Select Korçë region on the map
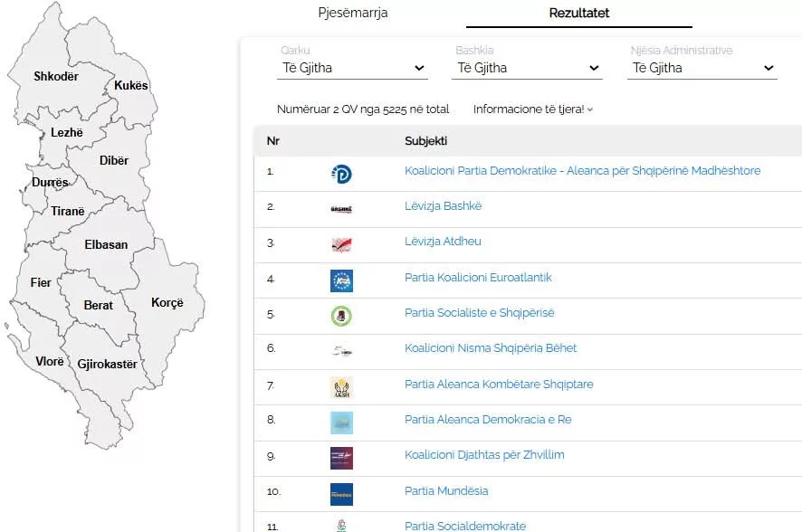Image resolution: width=802 pixels, height=532 pixels. click(x=167, y=303)
